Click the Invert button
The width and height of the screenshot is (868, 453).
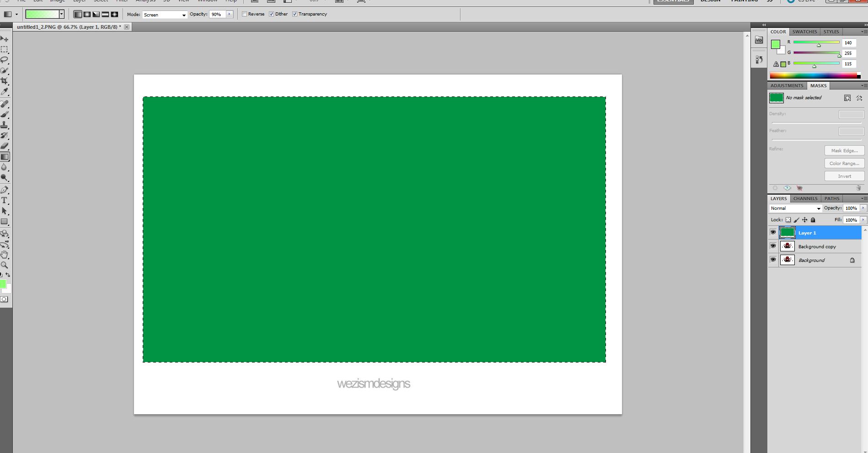coord(844,176)
